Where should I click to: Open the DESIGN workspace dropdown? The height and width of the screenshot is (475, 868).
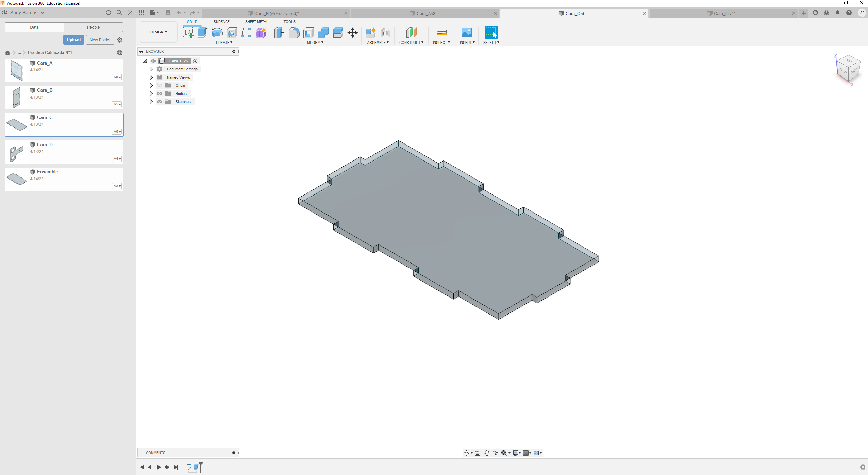pos(158,32)
